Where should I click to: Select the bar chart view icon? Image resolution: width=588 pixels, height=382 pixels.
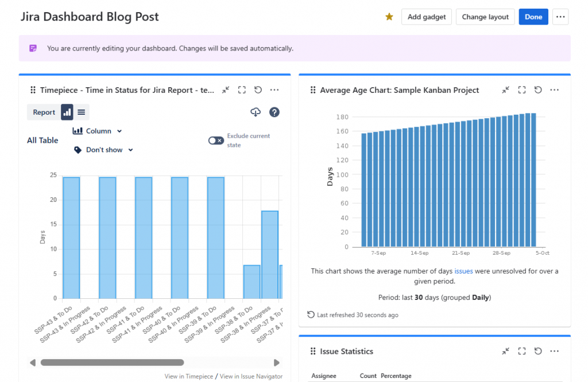pyautogui.click(x=67, y=112)
